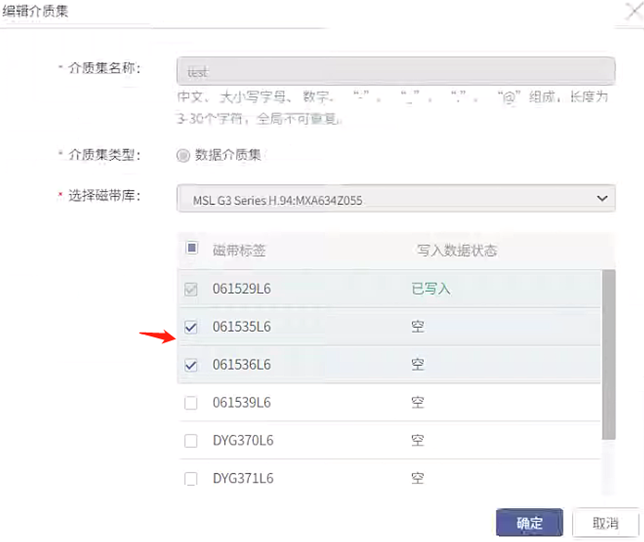Uncheck tape 061535L6
This screenshot has width=644, height=542.
191,327
